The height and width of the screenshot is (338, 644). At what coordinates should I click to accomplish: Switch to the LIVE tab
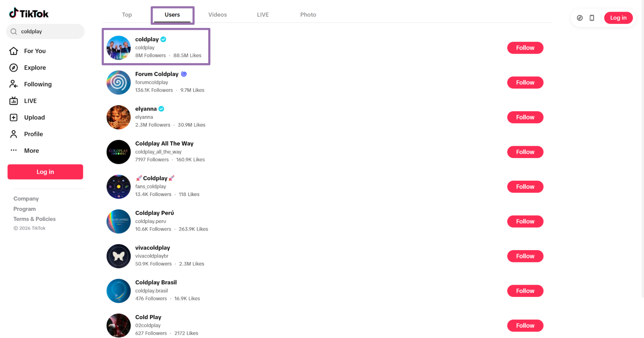coord(263,14)
